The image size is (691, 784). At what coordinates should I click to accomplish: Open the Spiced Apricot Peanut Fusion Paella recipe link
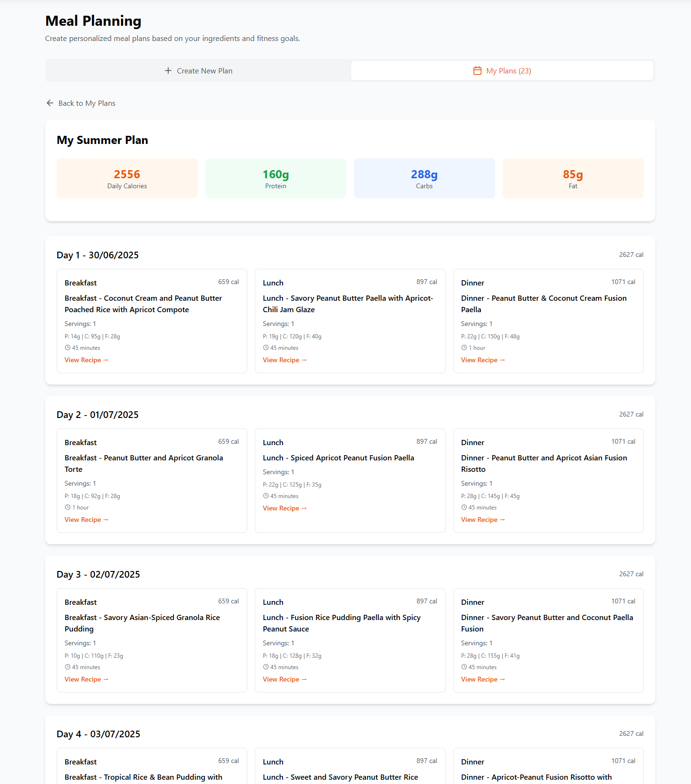click(x=285, y=509)
